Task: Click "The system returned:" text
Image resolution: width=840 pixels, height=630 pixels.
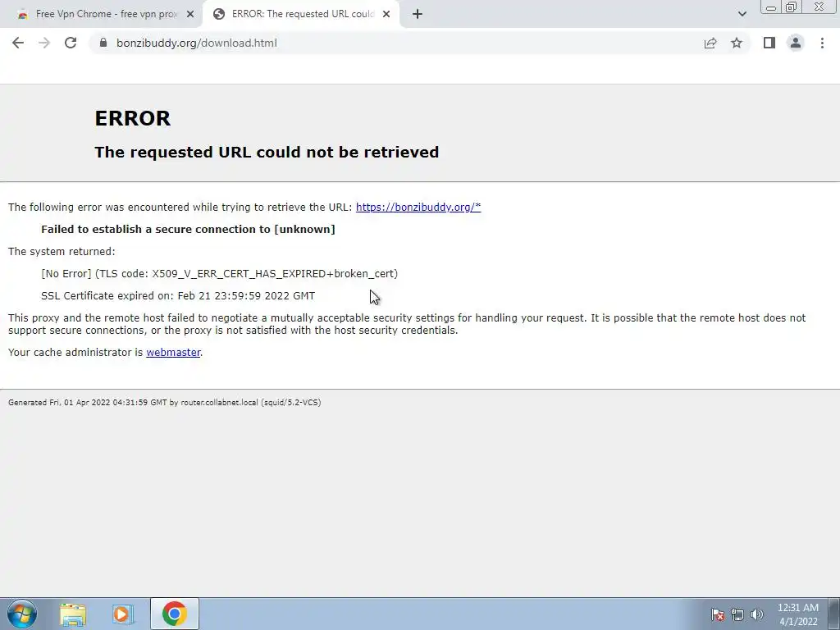Action: tap(62, 251)
